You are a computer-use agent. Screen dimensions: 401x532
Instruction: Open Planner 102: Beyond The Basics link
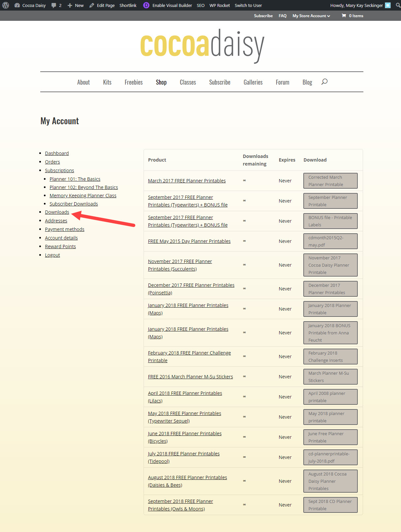pyautogui.click(x=84, y=187)
